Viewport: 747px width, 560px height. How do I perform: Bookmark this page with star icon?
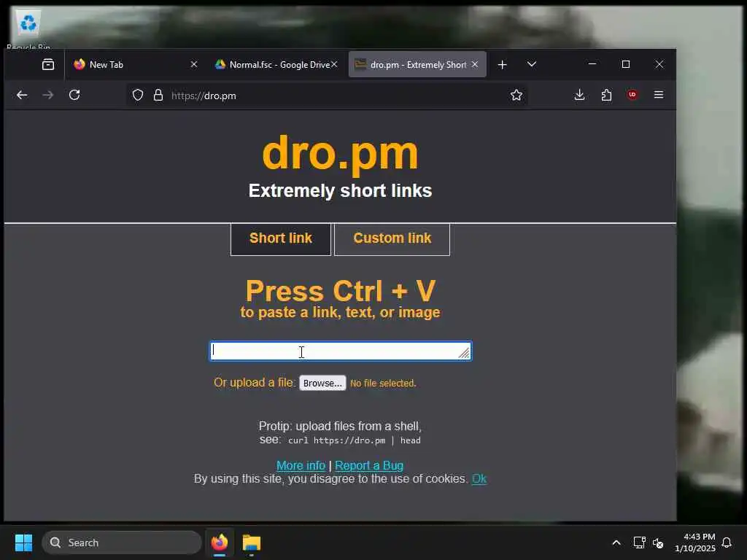click(x=516, y=96)
